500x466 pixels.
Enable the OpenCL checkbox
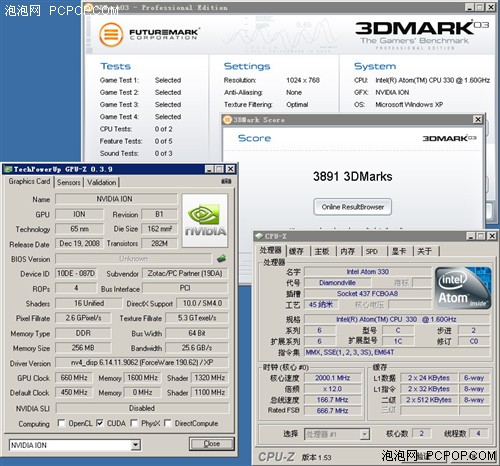61,423
